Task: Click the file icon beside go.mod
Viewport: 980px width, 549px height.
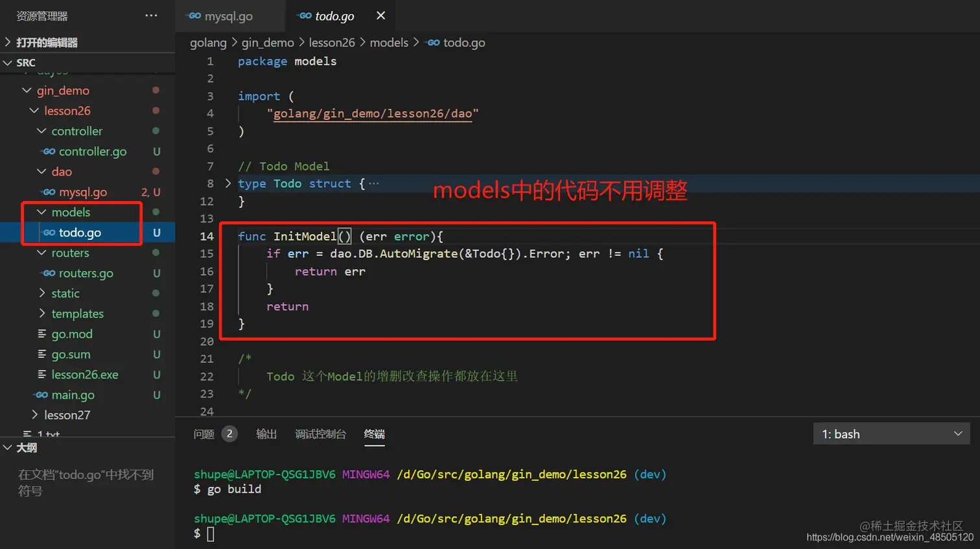Action: (x=42, y=334)
